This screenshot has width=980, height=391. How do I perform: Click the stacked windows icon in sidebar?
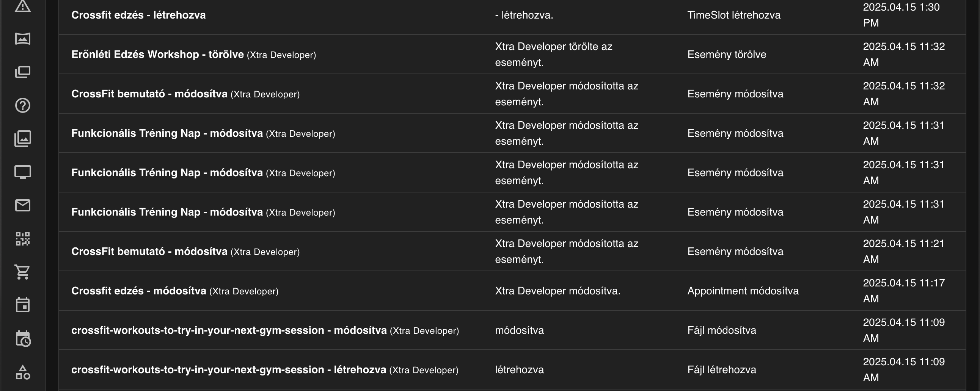pyautogui.click(x=23, y=72)
